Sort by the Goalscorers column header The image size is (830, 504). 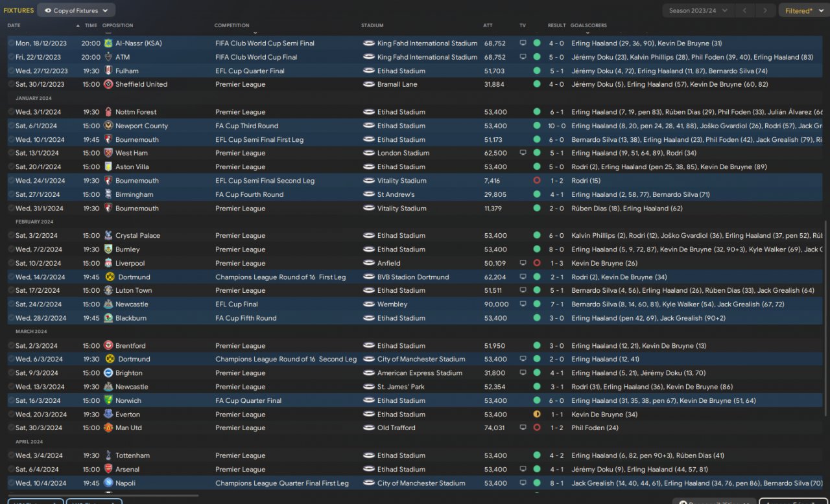click(x=589, y=25)
